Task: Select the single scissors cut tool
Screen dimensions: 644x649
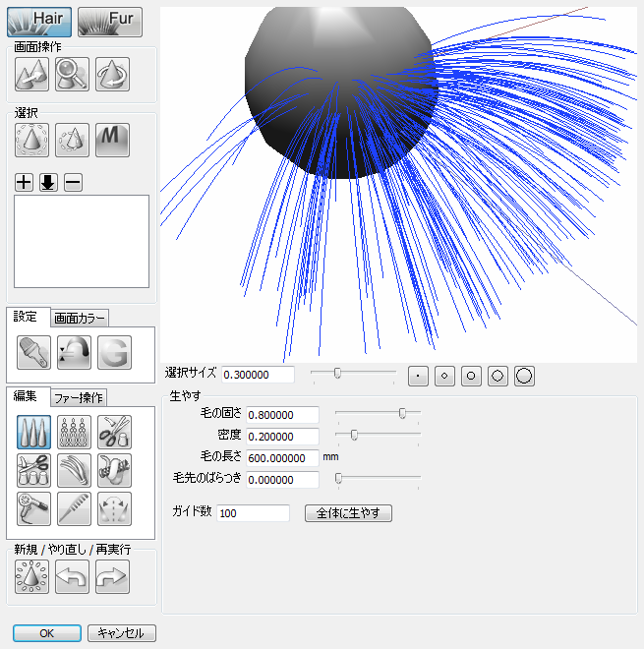Action: tap(115, 432)
